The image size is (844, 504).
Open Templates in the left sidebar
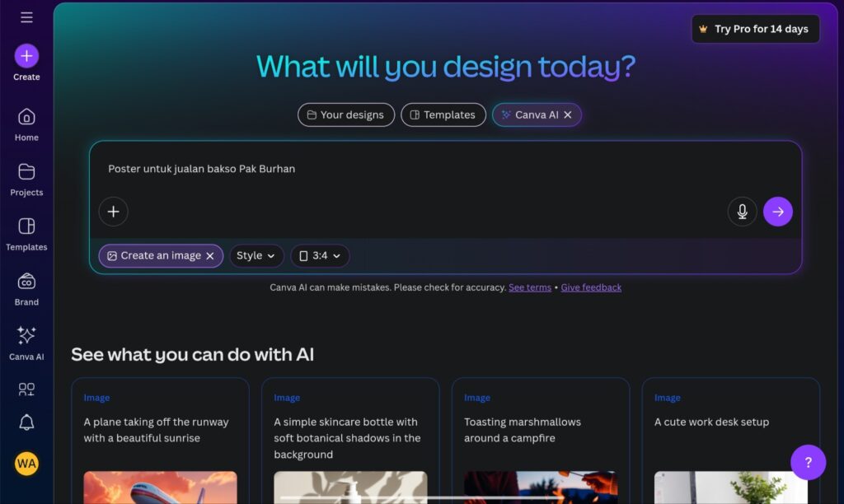[26, 235]
